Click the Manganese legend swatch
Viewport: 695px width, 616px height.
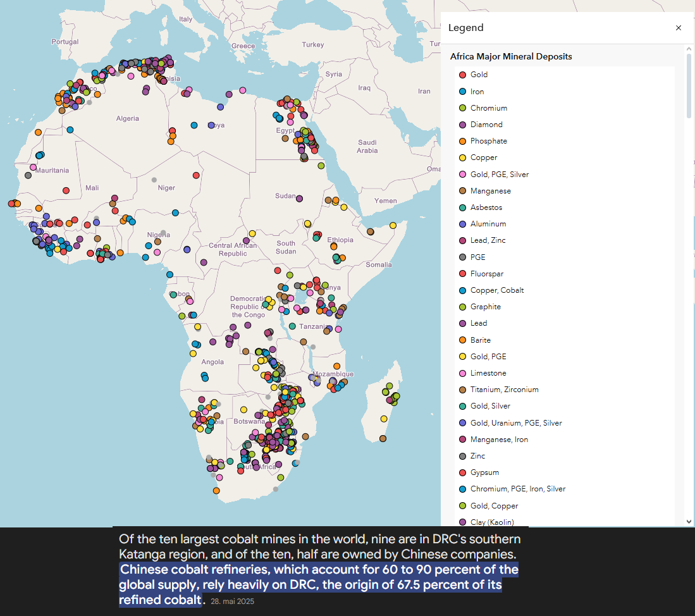462,191
